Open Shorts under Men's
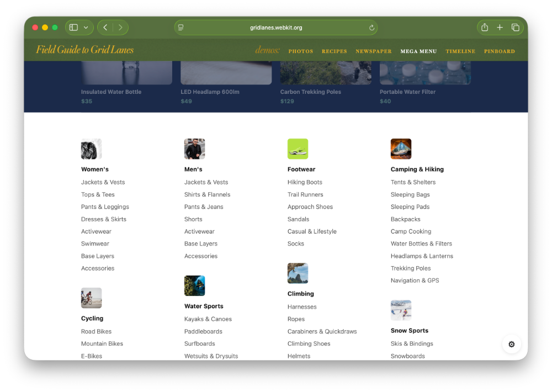Viewport: 552px width, 392px height. [193, 219]
